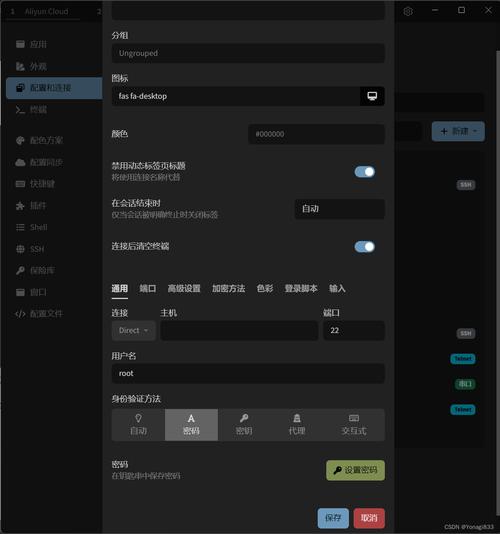Click the 分组 Ungrouped input field
The image size is (500, 534).
pyautogui.click(x=248, y=53)
